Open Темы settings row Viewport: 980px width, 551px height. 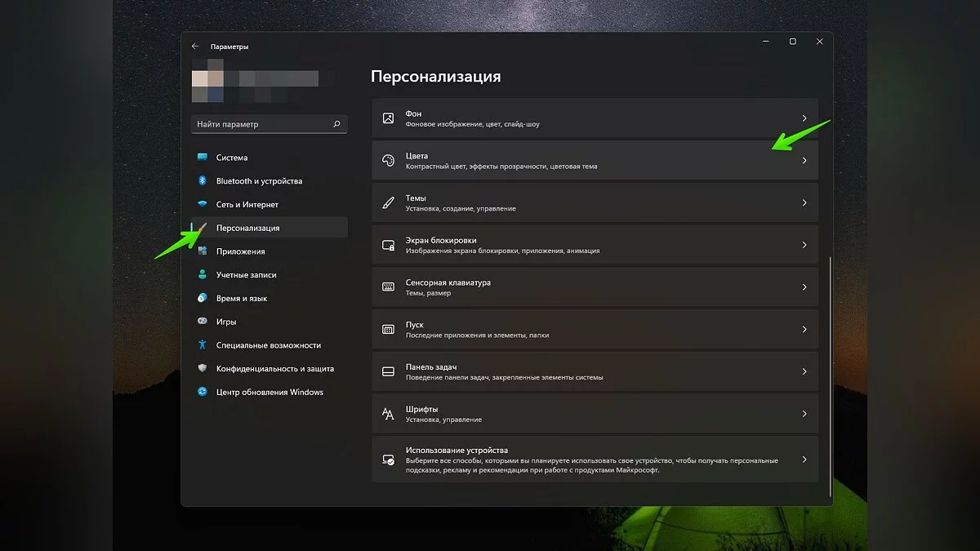(595, 202)
